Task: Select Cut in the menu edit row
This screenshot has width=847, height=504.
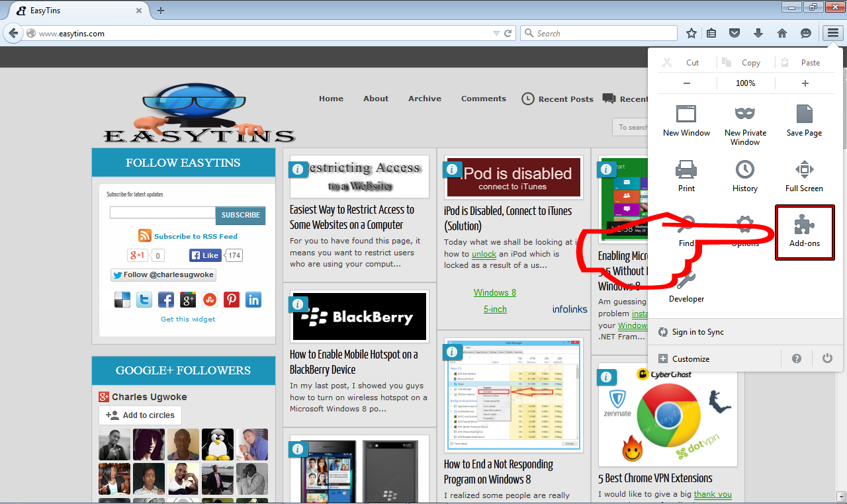Action: coord(683,62)
